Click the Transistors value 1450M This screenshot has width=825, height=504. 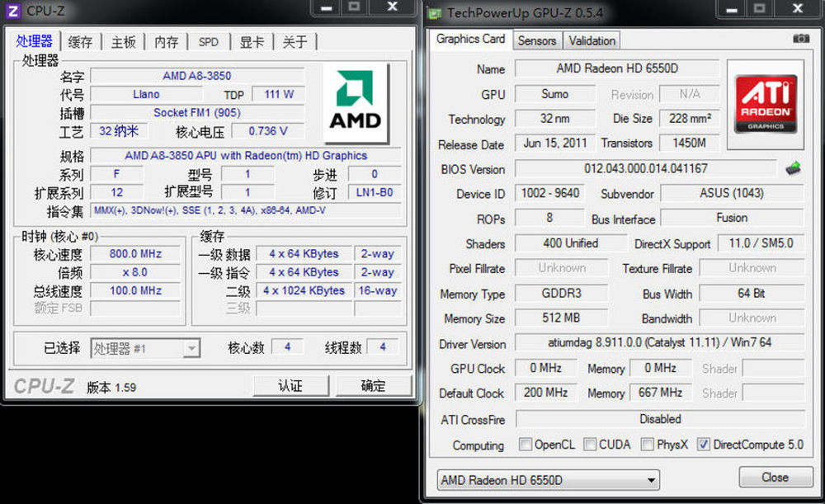coord(689,143)
